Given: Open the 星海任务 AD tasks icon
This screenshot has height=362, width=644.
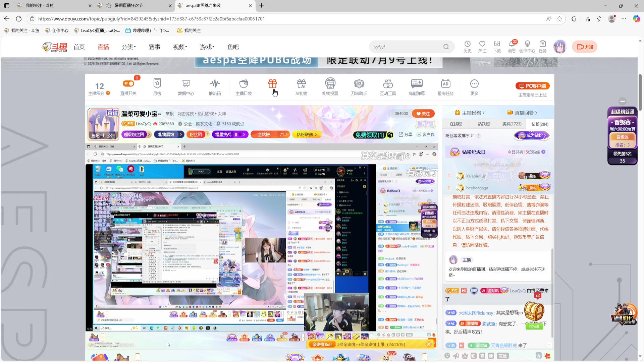Looking at the screenshot, I should click(445, 87).
